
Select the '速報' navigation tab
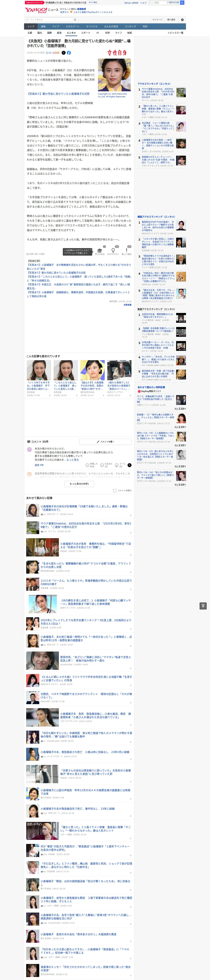click(43, 27)
